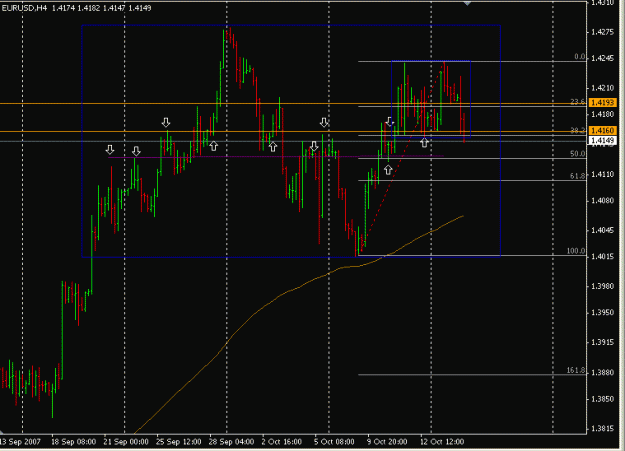The height and width of the screenshot is (451, 625).
Task: Click 1.3980 on the price scale
Action: tap(602, 286)
